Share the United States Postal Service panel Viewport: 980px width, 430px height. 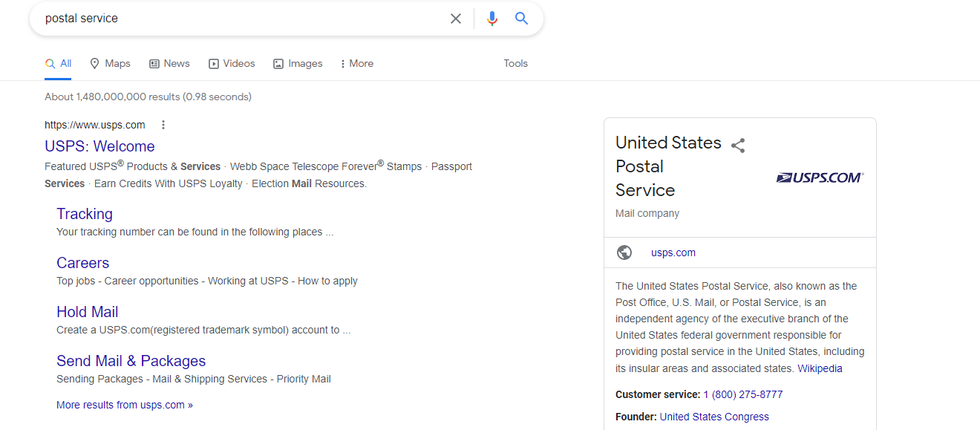[x=738, y=146]
